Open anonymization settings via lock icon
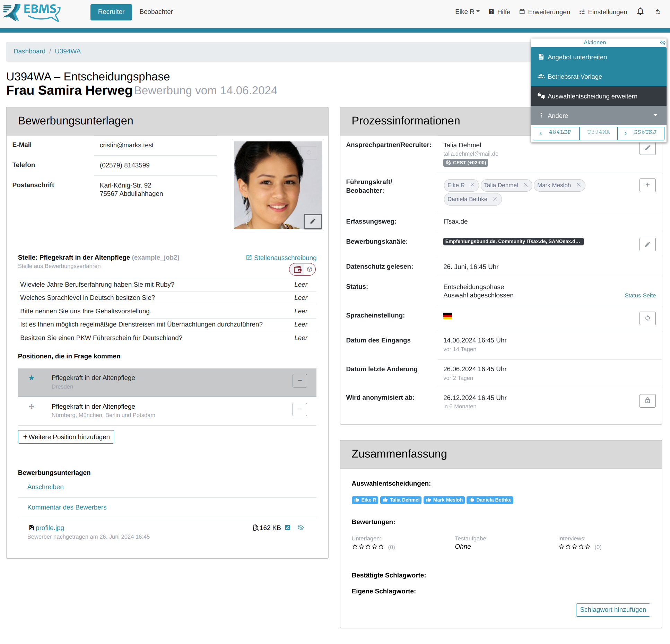Screen dimensions: 670x644 [647, 401]
